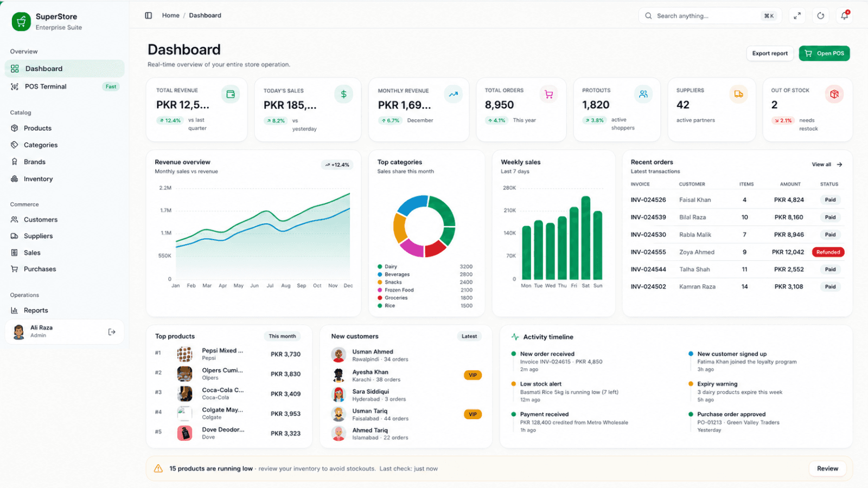Click the Review button in low stock banner
This screenshot has width=868, height=488.
[x=827, y=468]
